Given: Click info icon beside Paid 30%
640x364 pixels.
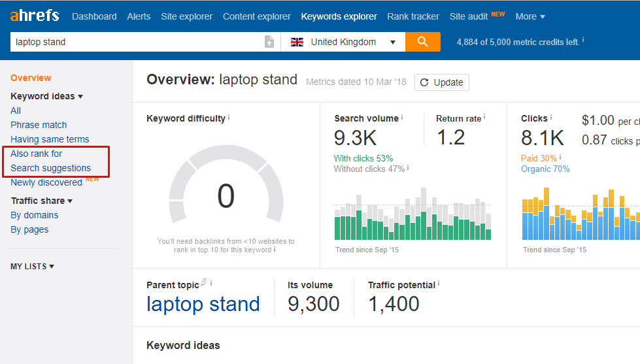Looking at the screenshot, I should click(560, 157).
